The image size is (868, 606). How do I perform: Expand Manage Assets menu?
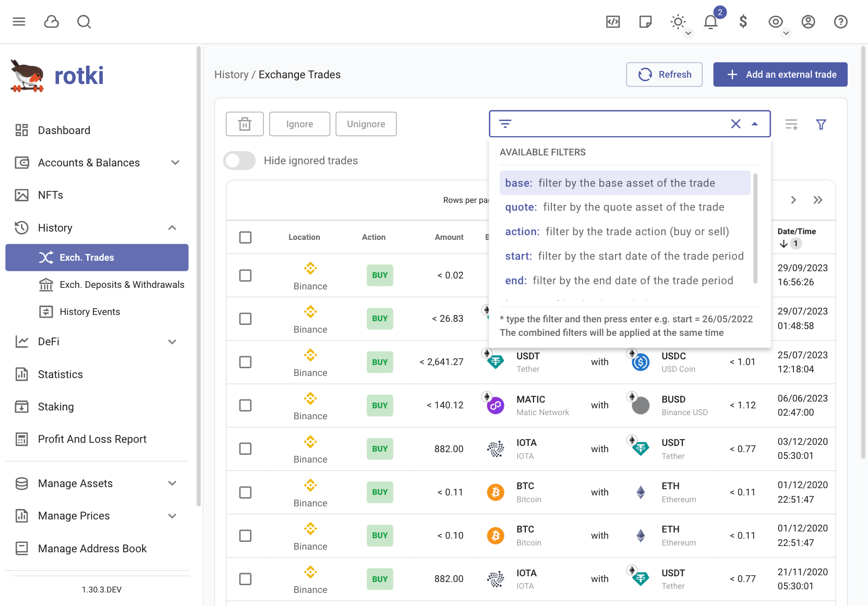172,483
